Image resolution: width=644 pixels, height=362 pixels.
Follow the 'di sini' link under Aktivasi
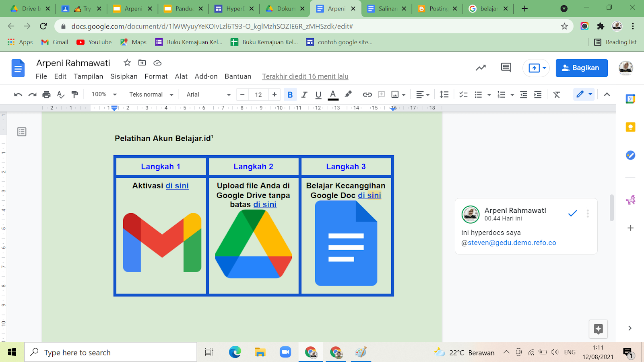pos(177,186)
